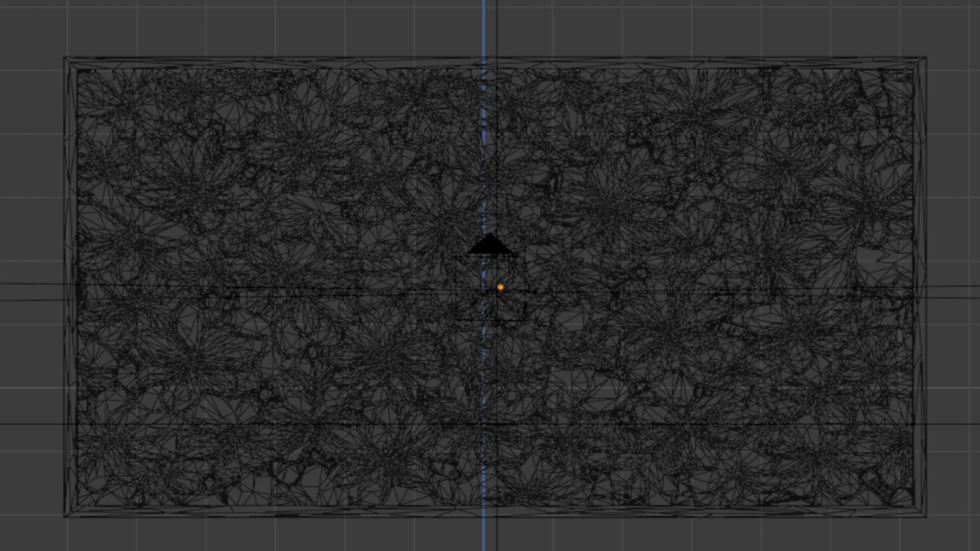Select the mesh frame's bottom-left outer corner

click(64, 517)
